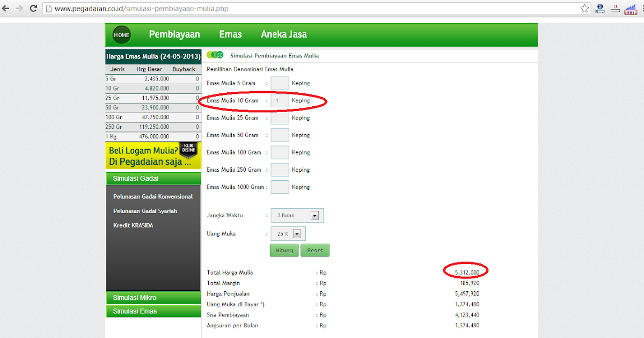644x338 pixels.
Task: Click the browser forward arrow
Action: click(x=20, y=9)
